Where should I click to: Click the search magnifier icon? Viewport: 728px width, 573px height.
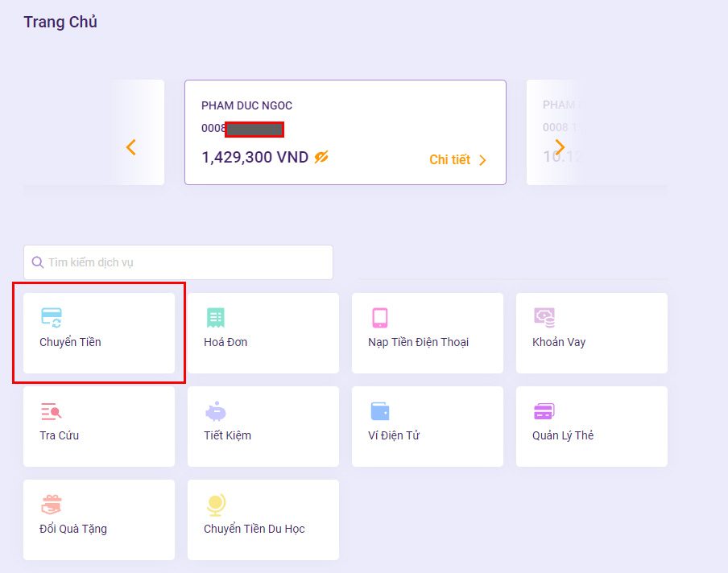point(38,262)
